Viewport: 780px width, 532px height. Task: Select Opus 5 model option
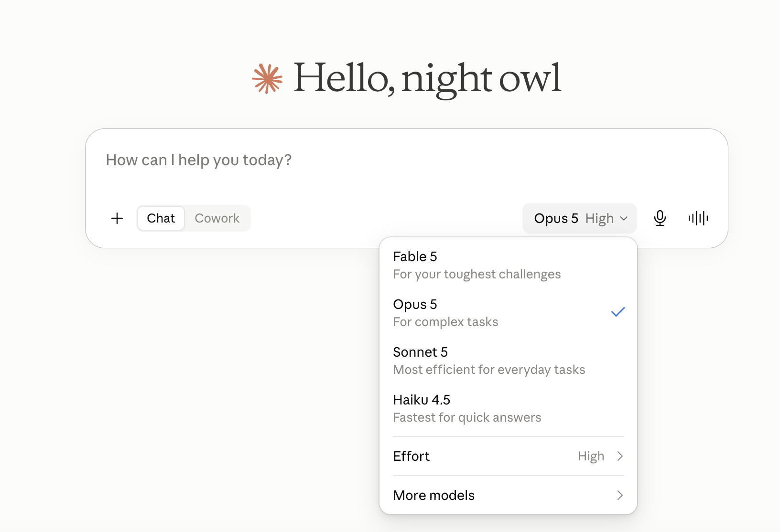pos(508,313)
